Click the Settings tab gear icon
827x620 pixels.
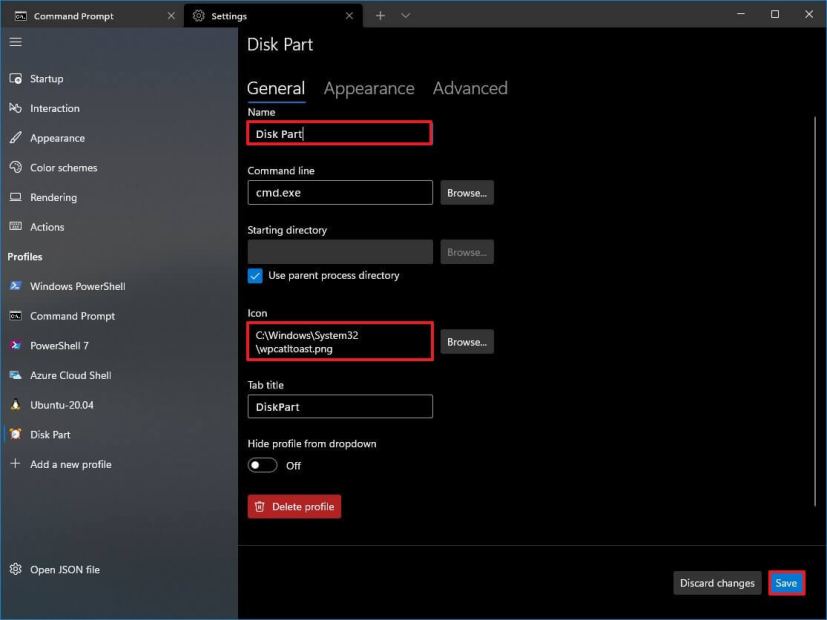198,16
